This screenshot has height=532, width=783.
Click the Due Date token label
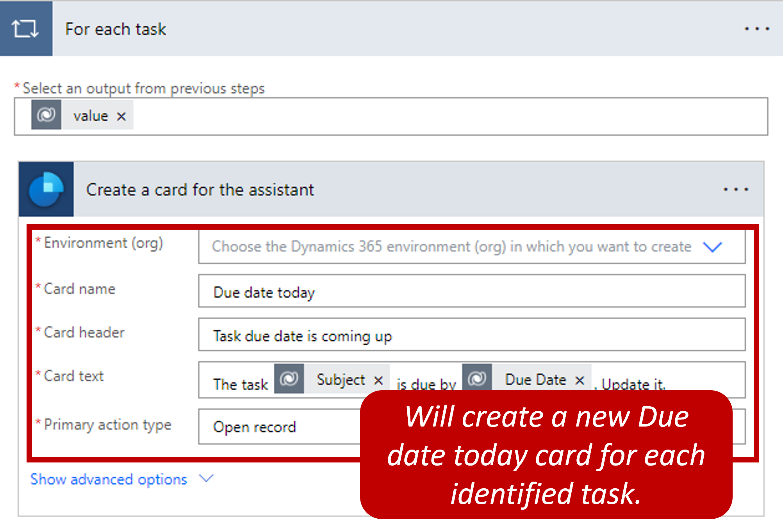535,380
